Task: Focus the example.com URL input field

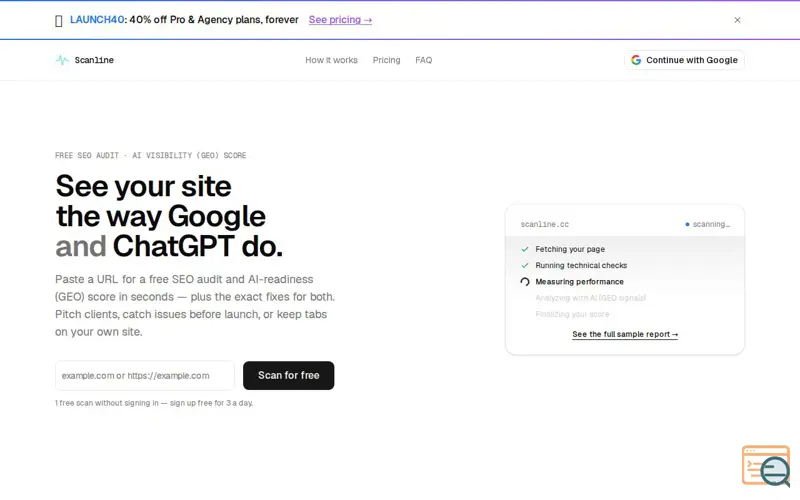Action: (145, 376)
